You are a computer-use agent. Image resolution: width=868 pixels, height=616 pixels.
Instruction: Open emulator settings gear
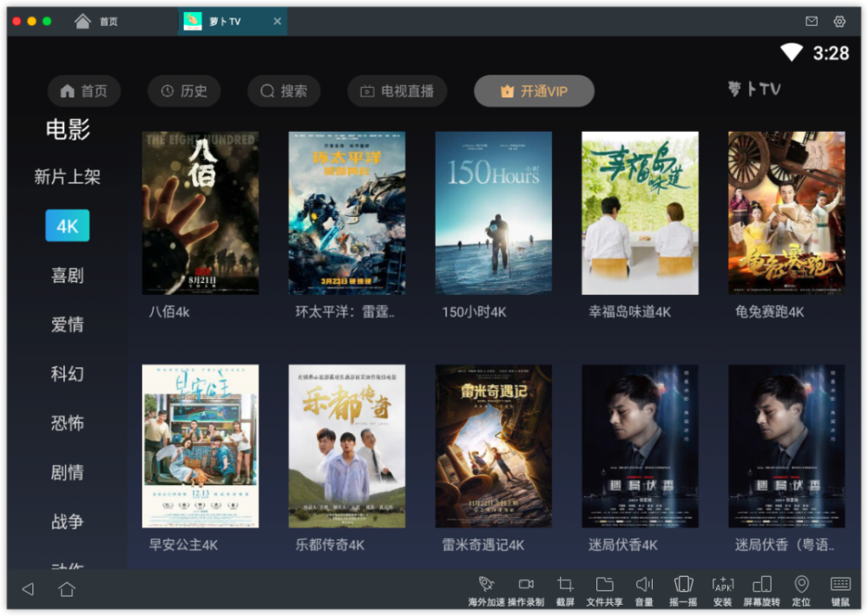click(839, 21)
